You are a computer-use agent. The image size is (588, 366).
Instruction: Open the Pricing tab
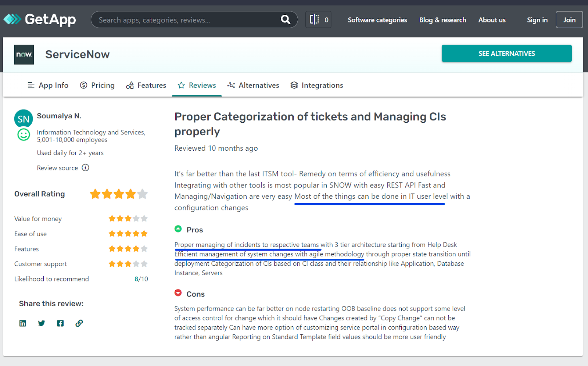tap(97, 85)
